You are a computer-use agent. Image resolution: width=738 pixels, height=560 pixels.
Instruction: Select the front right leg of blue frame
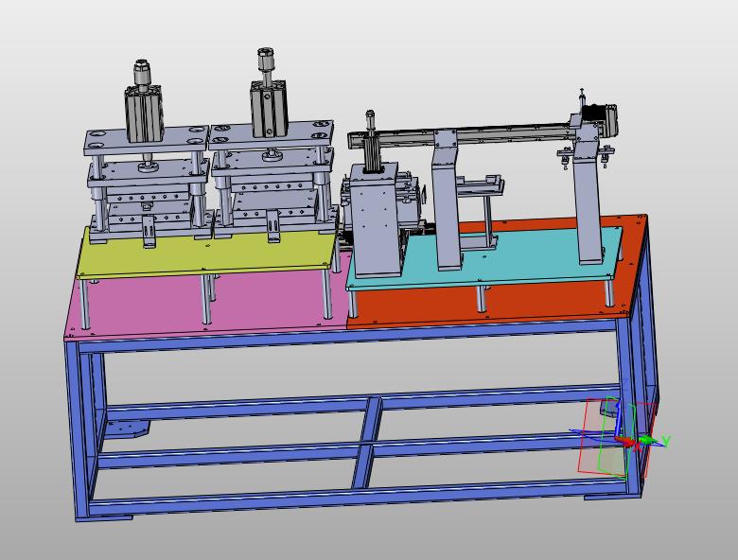tap(630, 406)
